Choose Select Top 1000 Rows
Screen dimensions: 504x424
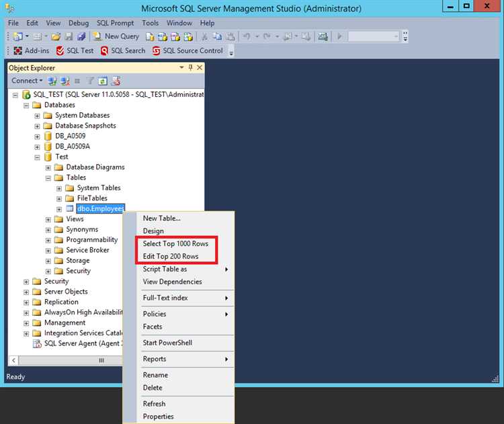pyautogui.click(x=175, y=244)
